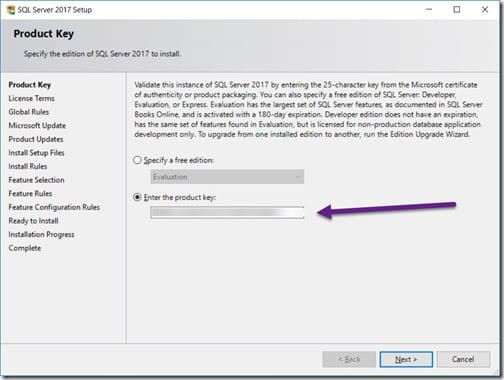Click the 'SQL Server 2017 Setup' window title
The width and height of the screenshot is (504, 380).
pos(55,10)
